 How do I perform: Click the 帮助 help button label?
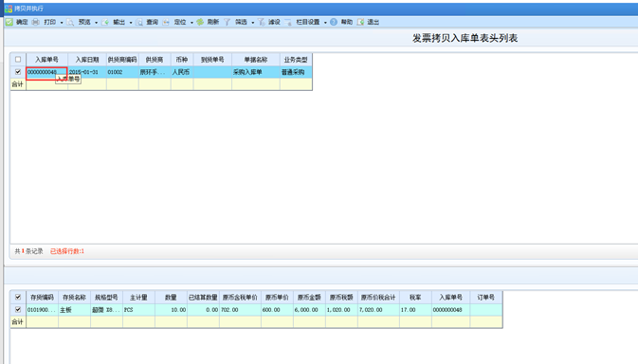[x=347, y=22]
